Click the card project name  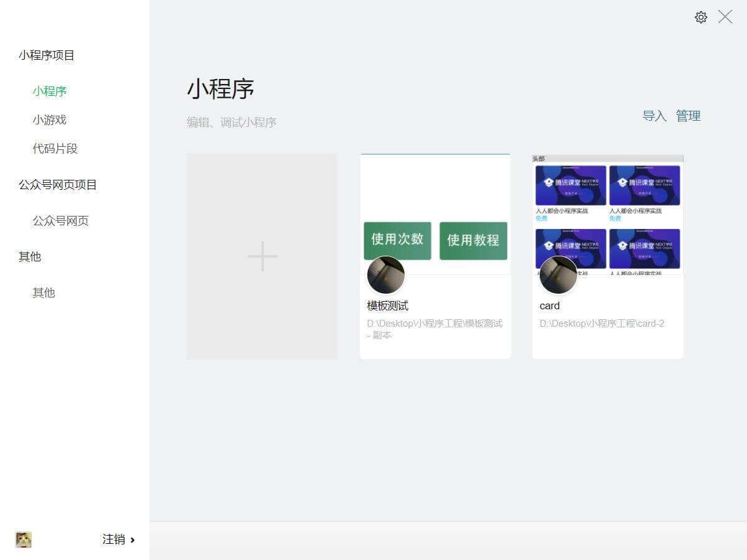pos(550,306)
